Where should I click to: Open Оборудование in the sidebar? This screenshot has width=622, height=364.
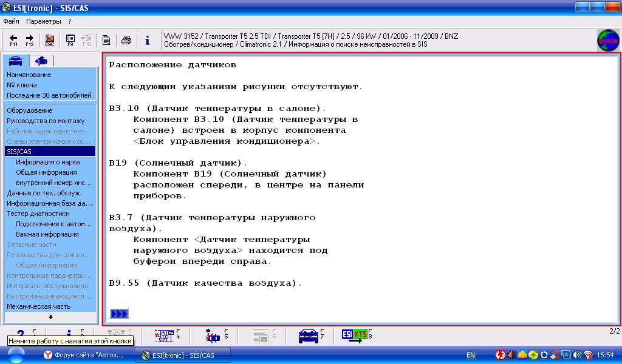pos(30,110)
